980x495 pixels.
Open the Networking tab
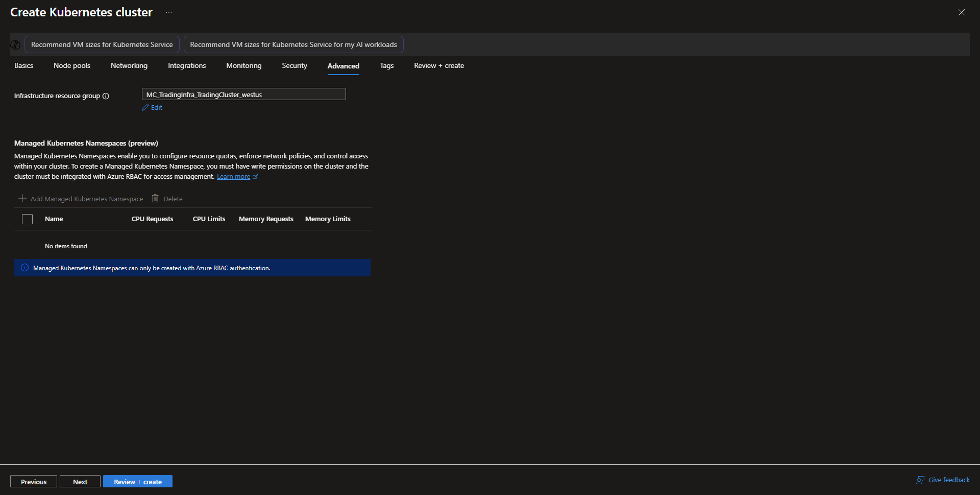coord(129,66)
